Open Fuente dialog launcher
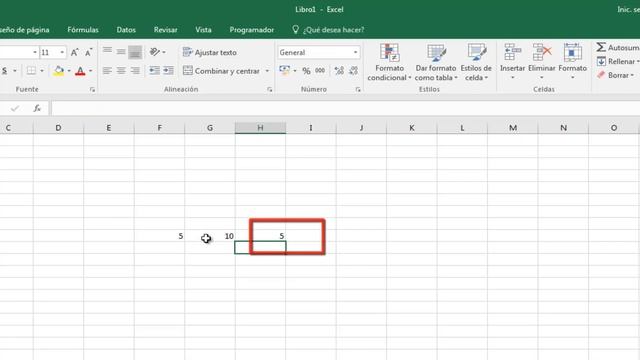The image size is (640, 360). (92, 89)
